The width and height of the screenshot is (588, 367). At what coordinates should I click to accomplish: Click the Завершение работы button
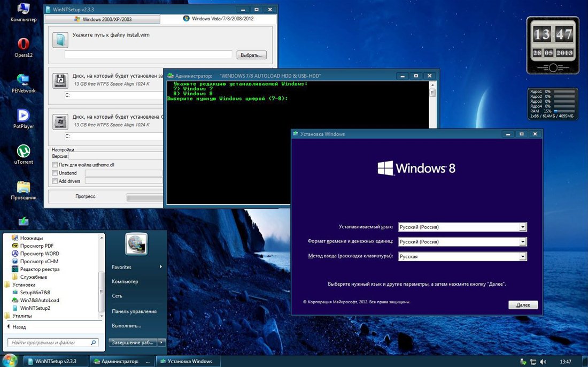133,342
